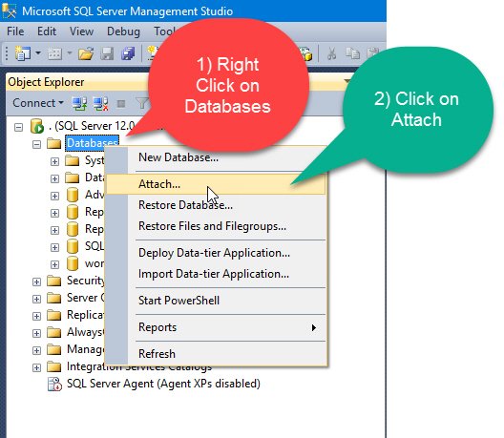Click the Cut scissors icon
The image size is (504, 438).
point(331,53)
